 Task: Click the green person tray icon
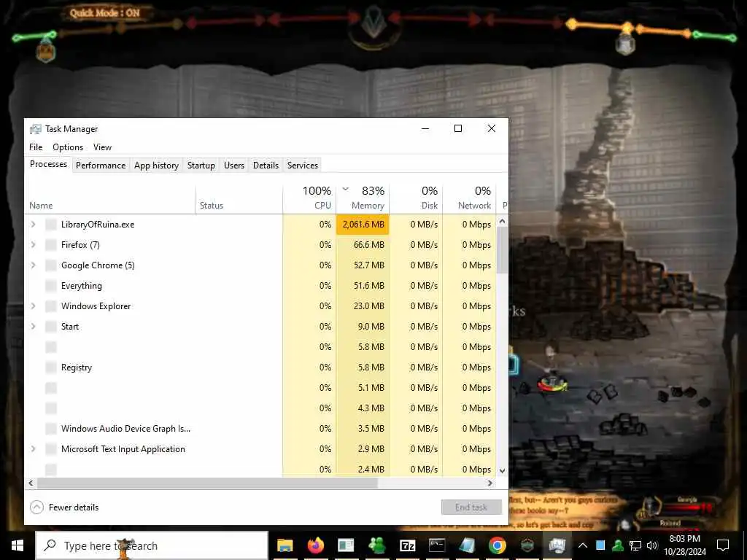pos(618,545)
